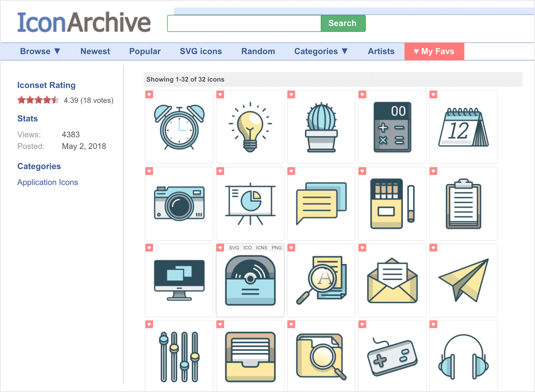Favorite the camera icon with heart
Image resolution: width=535 pixels, height=392 pixels.
149,171
